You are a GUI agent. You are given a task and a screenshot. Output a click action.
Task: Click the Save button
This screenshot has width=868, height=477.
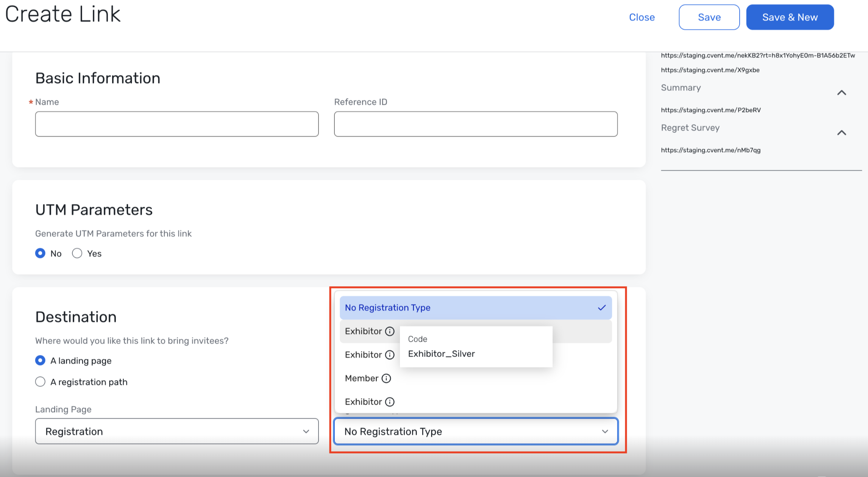click(709, 17)
